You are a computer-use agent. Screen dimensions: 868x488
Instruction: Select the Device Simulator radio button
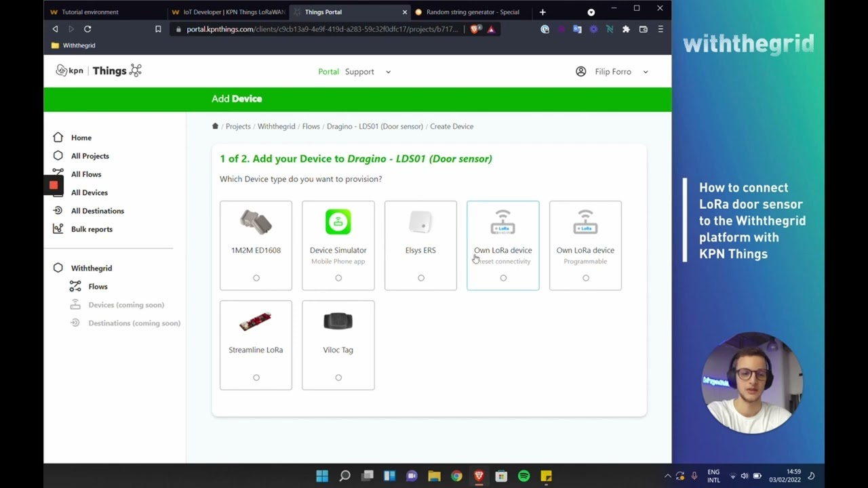338,278
